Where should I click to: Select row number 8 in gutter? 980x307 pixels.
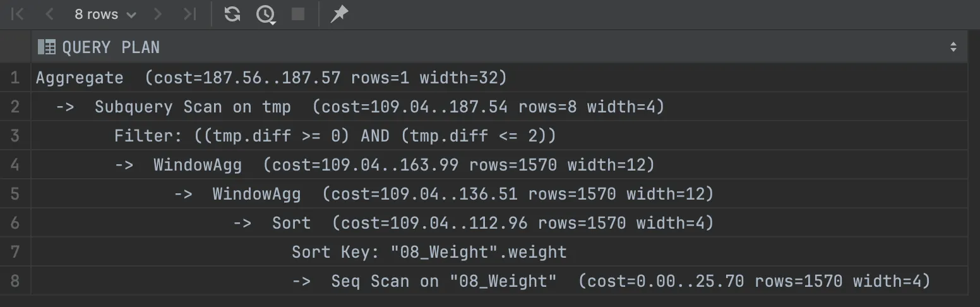pyautogui.click(x=15, y=281)
